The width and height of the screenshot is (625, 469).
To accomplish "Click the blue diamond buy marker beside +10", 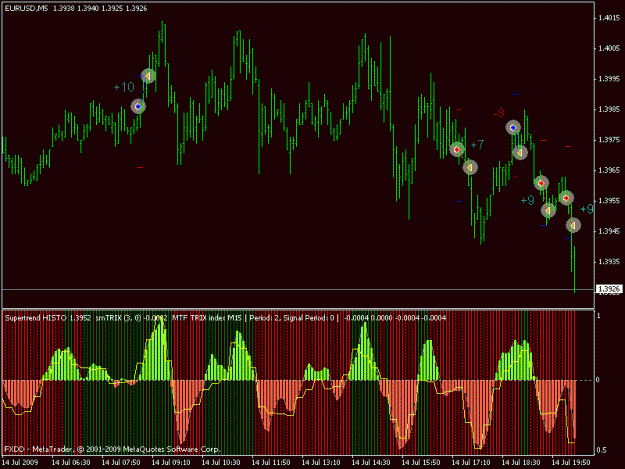I will (x=138, y=106).
